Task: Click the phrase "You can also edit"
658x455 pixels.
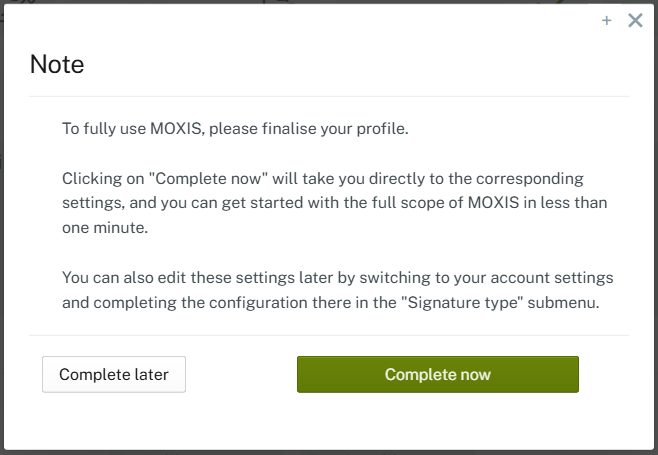Action: click(122, 276)
